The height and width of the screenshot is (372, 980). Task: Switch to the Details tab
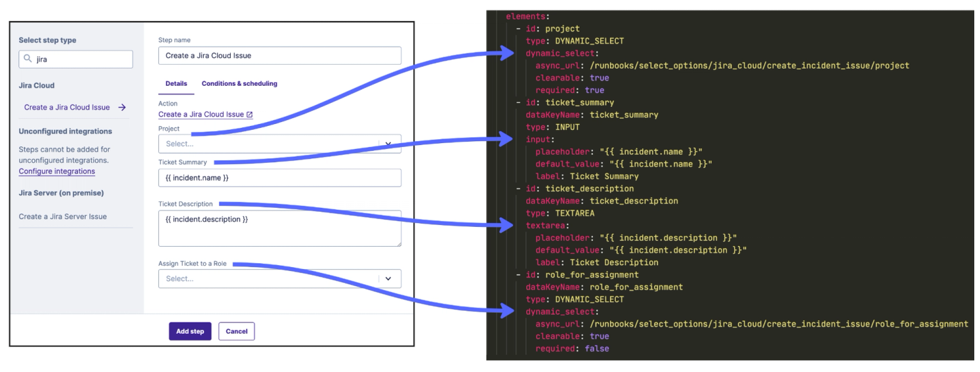point(176,84)
